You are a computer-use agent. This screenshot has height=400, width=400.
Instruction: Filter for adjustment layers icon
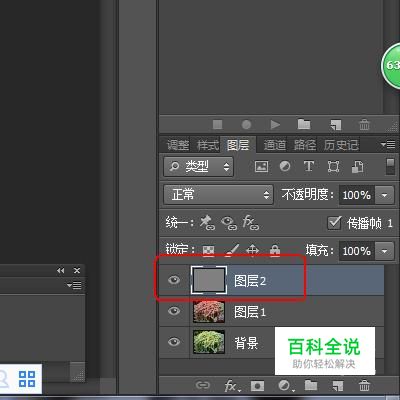(285, 166)
